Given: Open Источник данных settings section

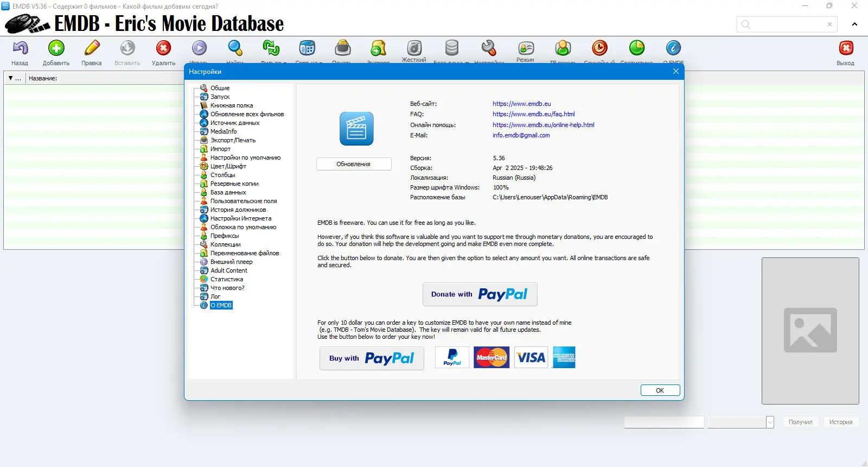Looking at the screenshot, I should 235,123.
